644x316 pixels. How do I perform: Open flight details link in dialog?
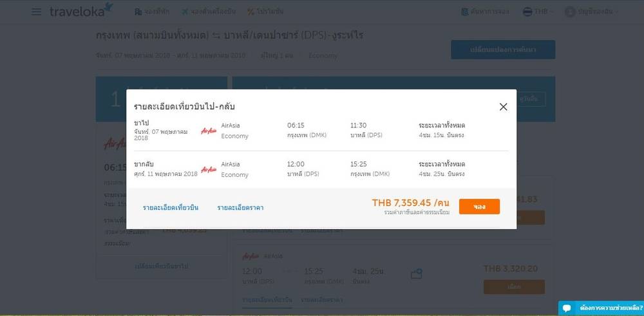click(171, 208)
